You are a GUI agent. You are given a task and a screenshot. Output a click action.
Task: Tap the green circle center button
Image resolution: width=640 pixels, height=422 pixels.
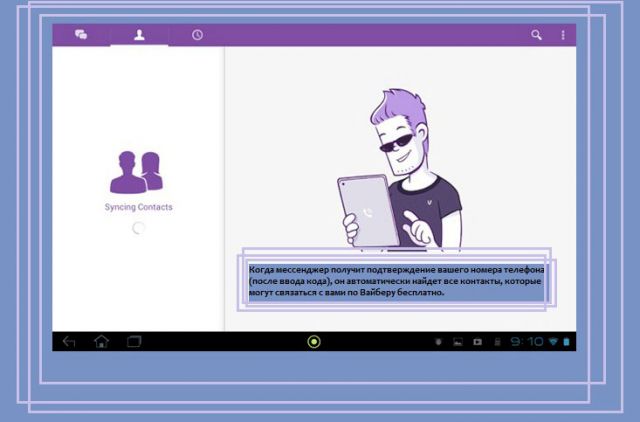click(x=314, y=342)
